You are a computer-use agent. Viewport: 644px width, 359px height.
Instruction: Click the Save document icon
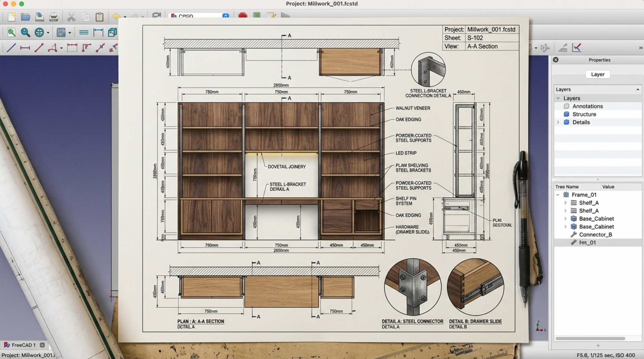[x=39, y=17]
